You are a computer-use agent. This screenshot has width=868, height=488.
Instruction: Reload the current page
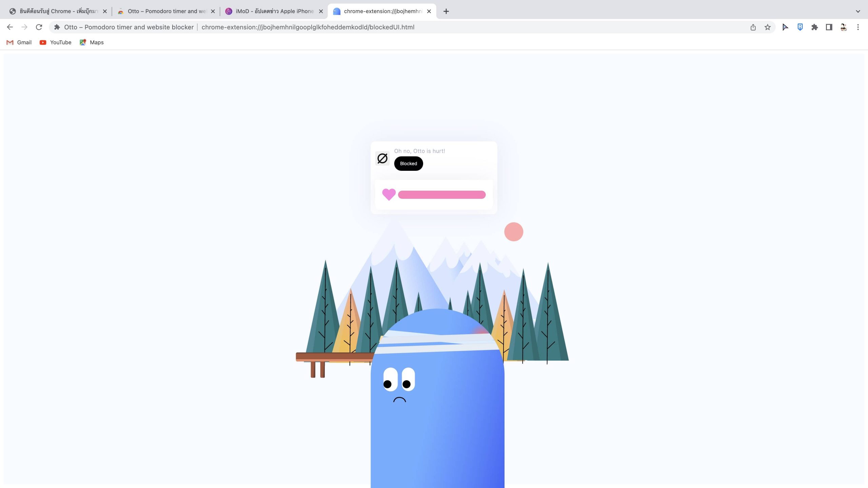click(39, 27)
